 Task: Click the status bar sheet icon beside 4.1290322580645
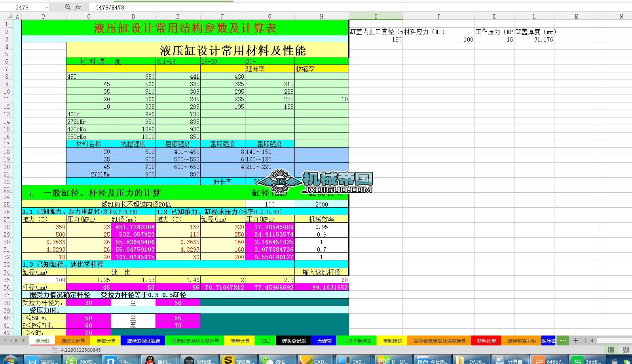coord(55,350)
